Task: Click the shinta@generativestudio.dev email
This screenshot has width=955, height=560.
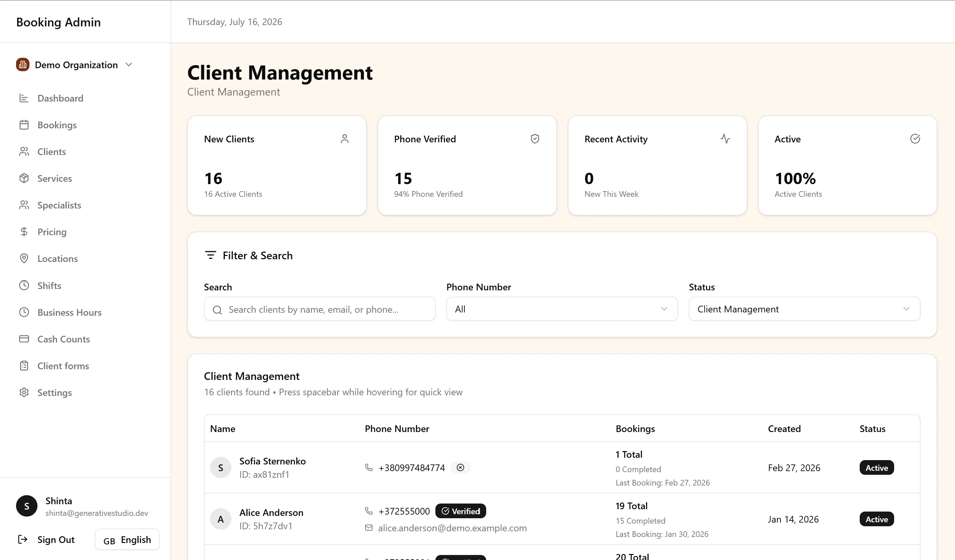Action: pos(97,513)
